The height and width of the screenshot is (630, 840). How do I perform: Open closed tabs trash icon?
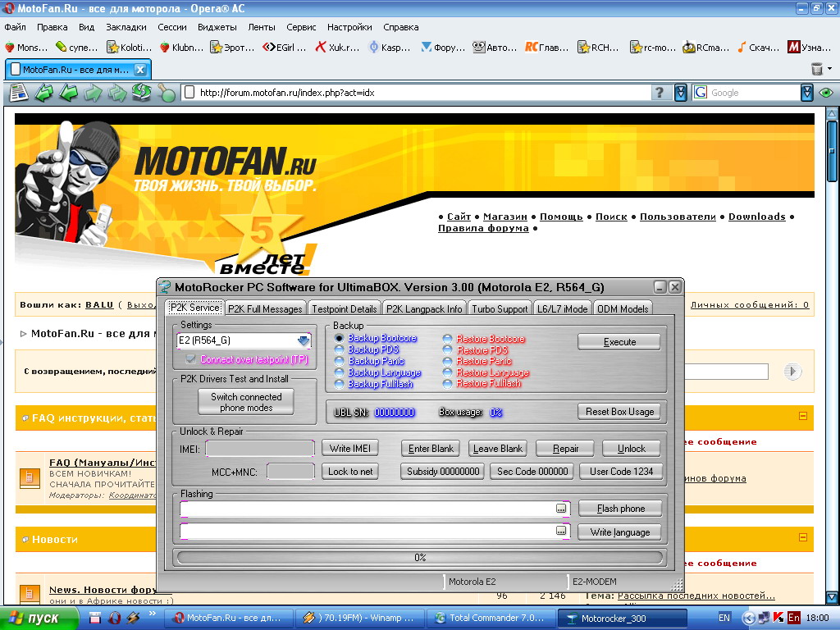pyautogui.click(x=817, y=69)
